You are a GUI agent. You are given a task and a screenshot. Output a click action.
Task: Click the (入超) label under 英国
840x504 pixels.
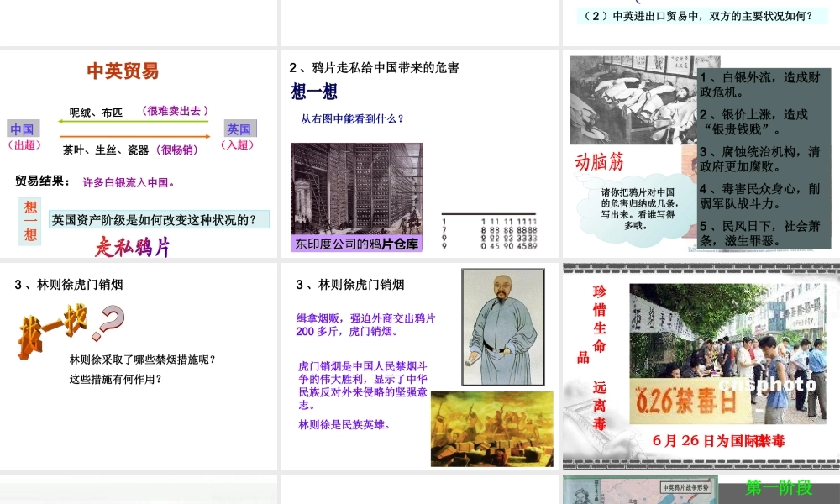coord(238,145)
